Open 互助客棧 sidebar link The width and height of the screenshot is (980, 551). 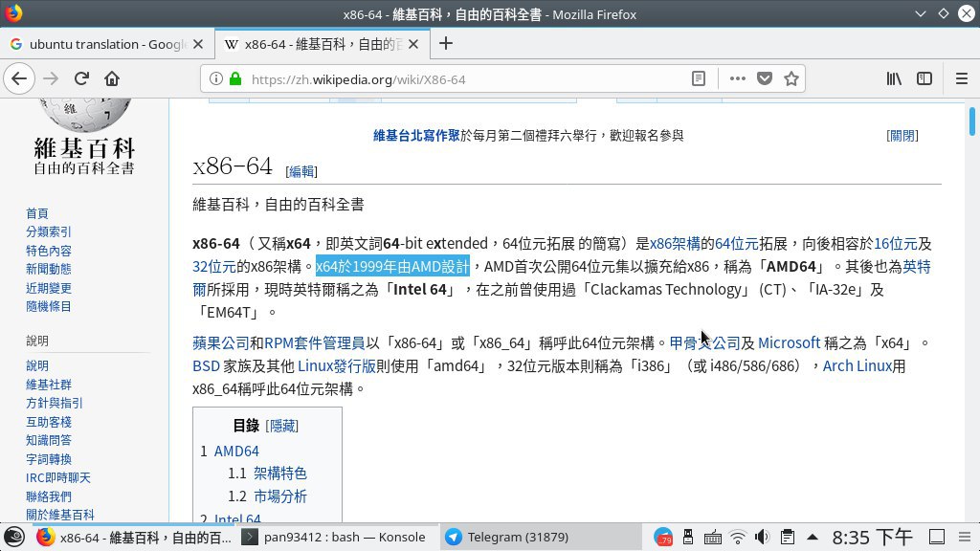tap(49, 422)
